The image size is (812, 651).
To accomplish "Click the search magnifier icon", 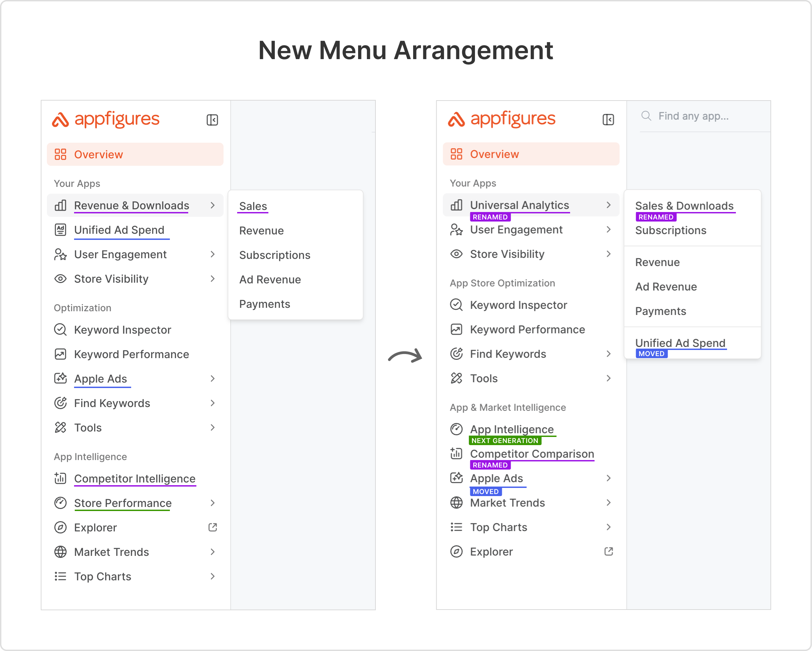I will point(646,116).
